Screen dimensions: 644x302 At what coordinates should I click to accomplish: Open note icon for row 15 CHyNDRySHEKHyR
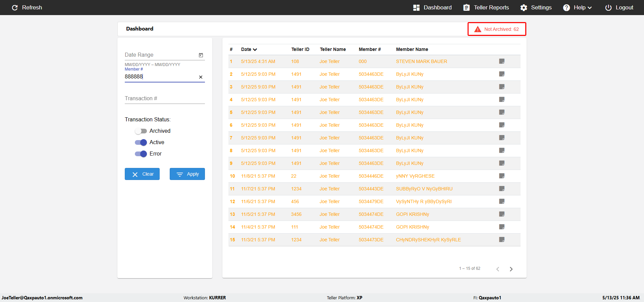pyautogui.click(x=502, y=240)
